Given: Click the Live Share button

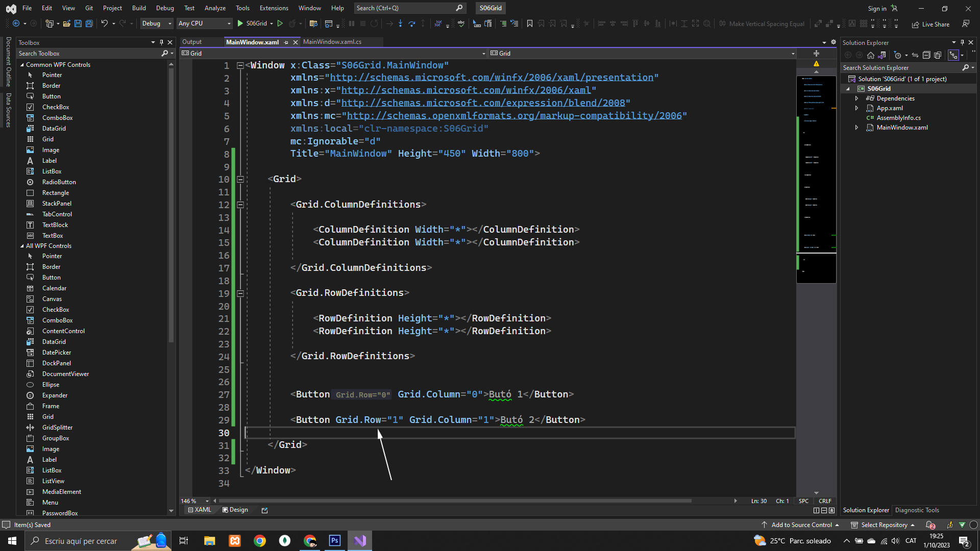Looking at the screenshot, I should click(x=931, y=24).
